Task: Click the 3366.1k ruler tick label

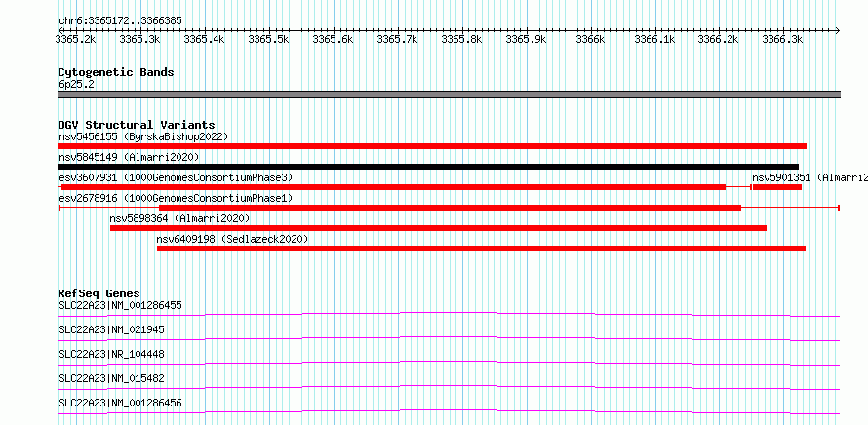Action: (x=654, y=39)
